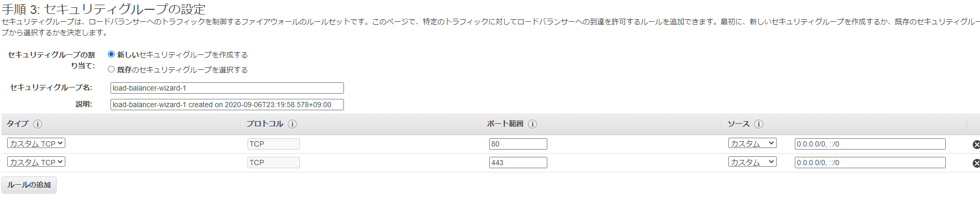This screenshot has width=980, height=206.
Task: Remove the port 80 rule
Action: (x=976, y=144)
